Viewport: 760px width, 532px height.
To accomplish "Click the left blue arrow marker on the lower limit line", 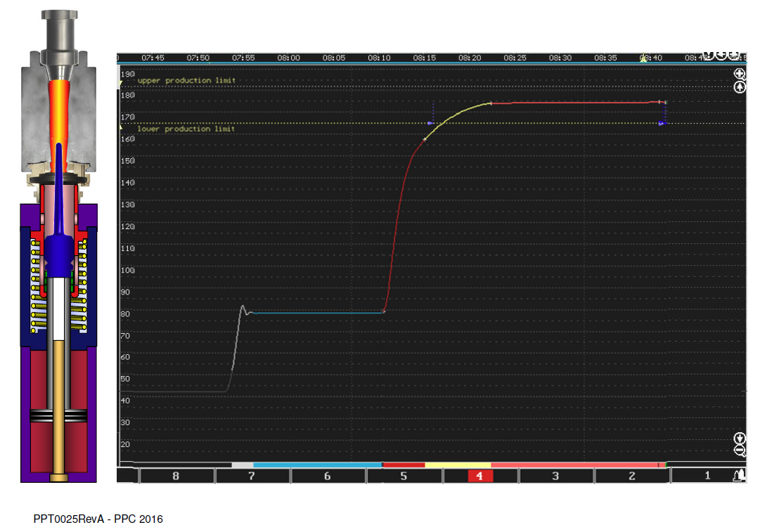I will [430, 123].
